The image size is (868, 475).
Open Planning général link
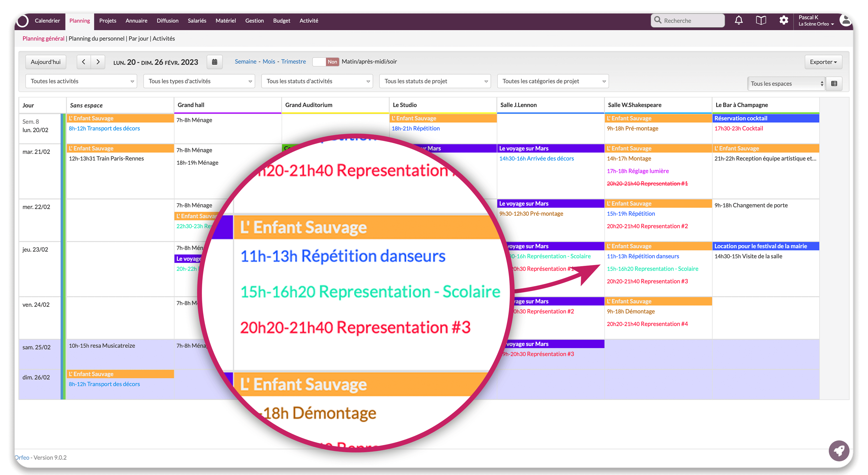43,38
